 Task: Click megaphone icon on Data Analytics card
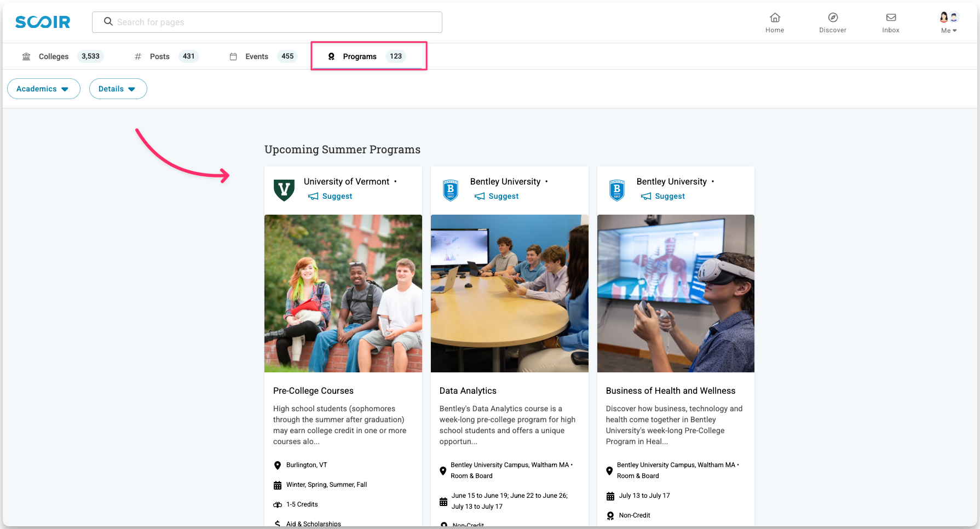[x=480, y=196]
